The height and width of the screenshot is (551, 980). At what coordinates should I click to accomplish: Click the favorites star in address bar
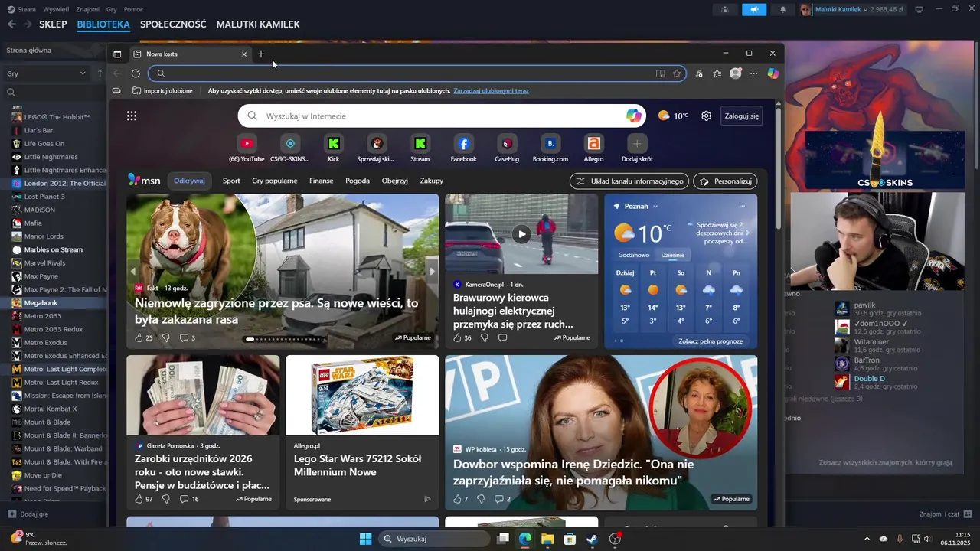677,73
